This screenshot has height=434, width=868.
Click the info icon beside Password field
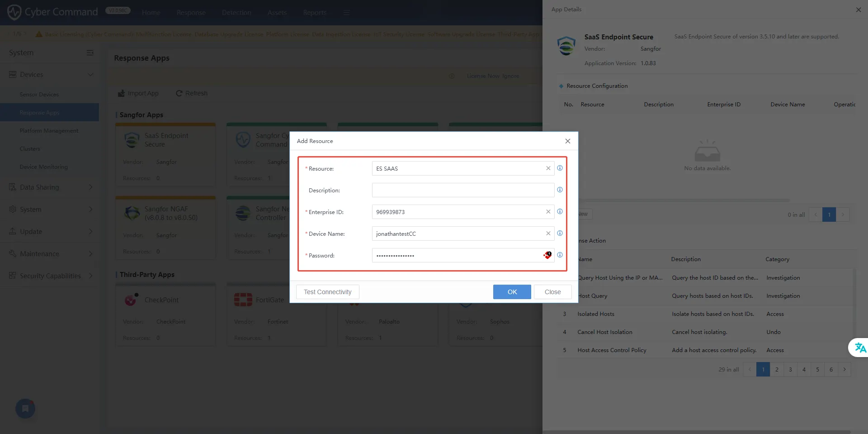(560, 255)
